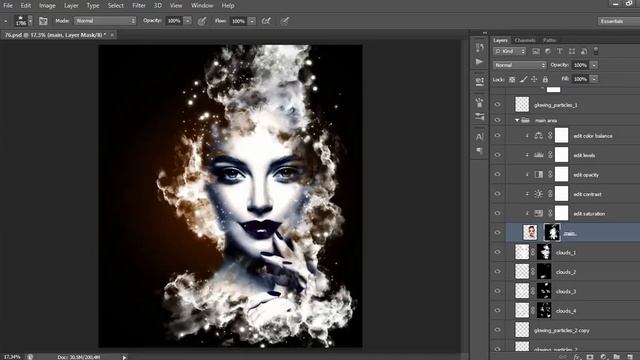Open the Image menu
Screen dimensions: 640x360
coord(47,6)
